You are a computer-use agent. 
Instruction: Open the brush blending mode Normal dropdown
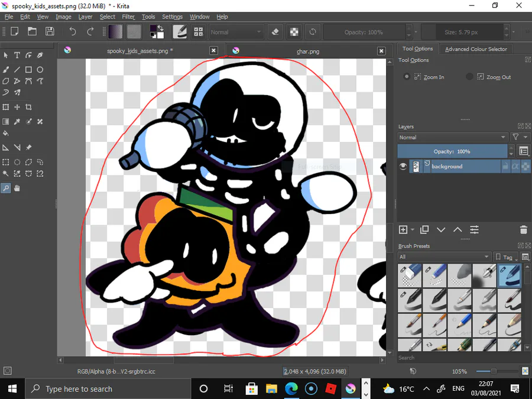click(236, 33)
